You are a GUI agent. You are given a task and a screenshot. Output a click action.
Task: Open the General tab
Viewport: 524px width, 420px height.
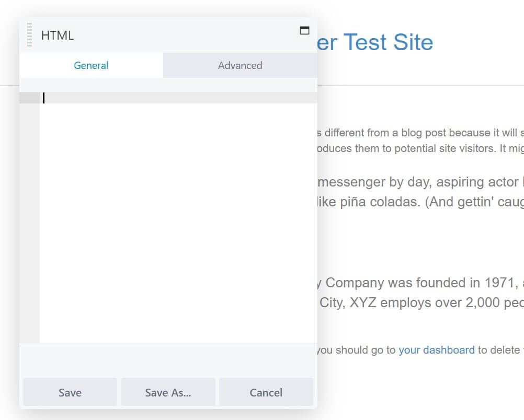tap(91, 65)
